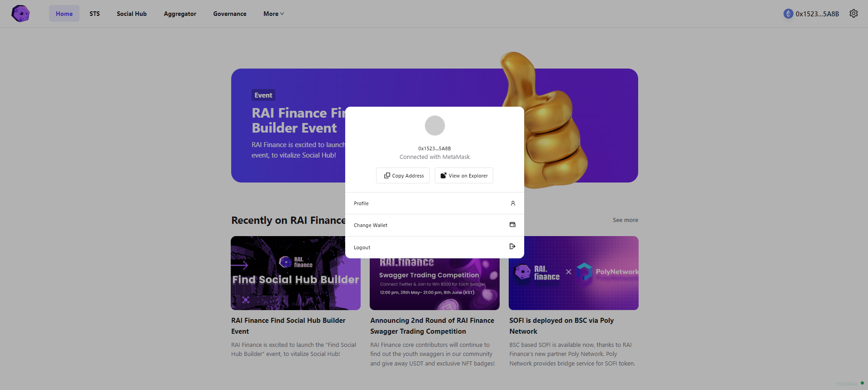Click the Logout exit icon
This screenshot has width=868, height=390.
(x=512, y=247)
